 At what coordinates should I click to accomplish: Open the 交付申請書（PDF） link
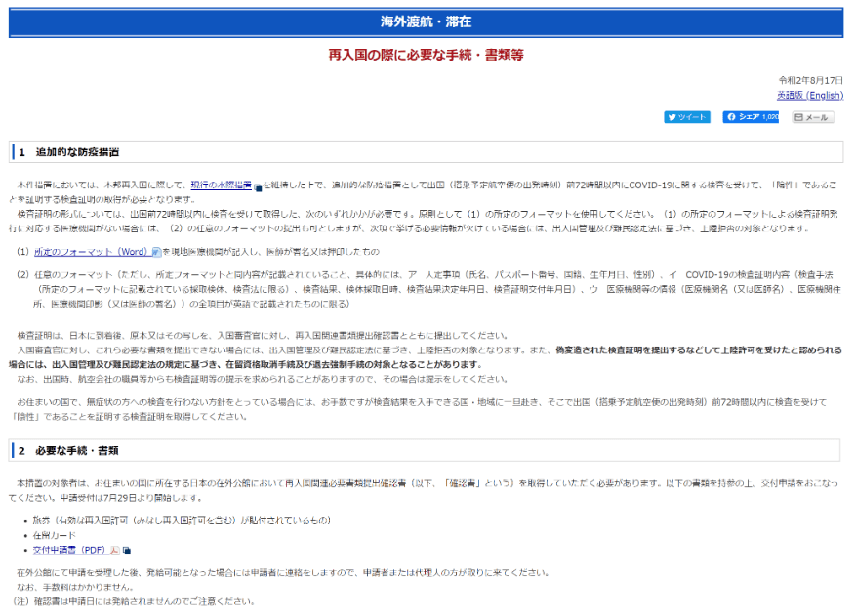click(70, 551)
